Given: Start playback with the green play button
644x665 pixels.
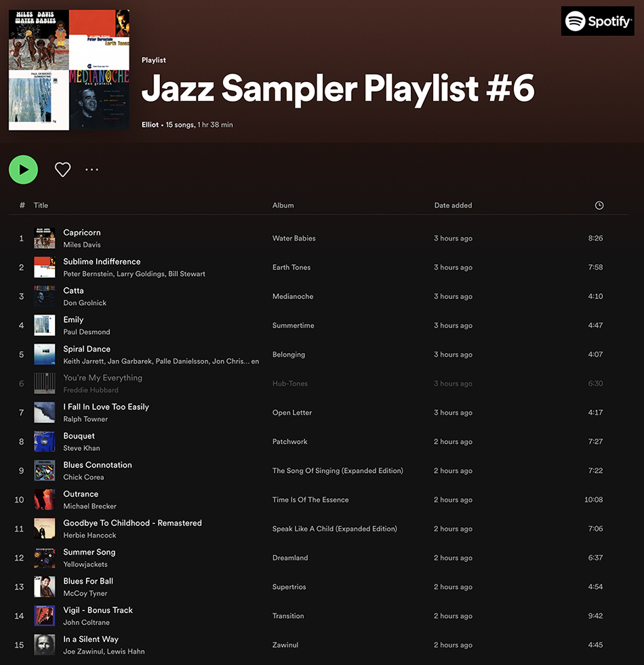Looking at the screenshot, I should coord(23,169).
